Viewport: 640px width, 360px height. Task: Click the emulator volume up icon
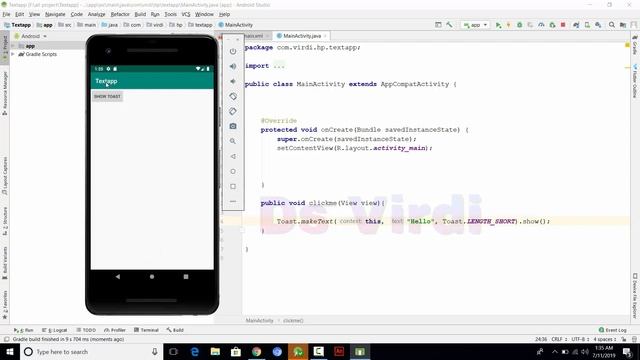click(233, 66)
